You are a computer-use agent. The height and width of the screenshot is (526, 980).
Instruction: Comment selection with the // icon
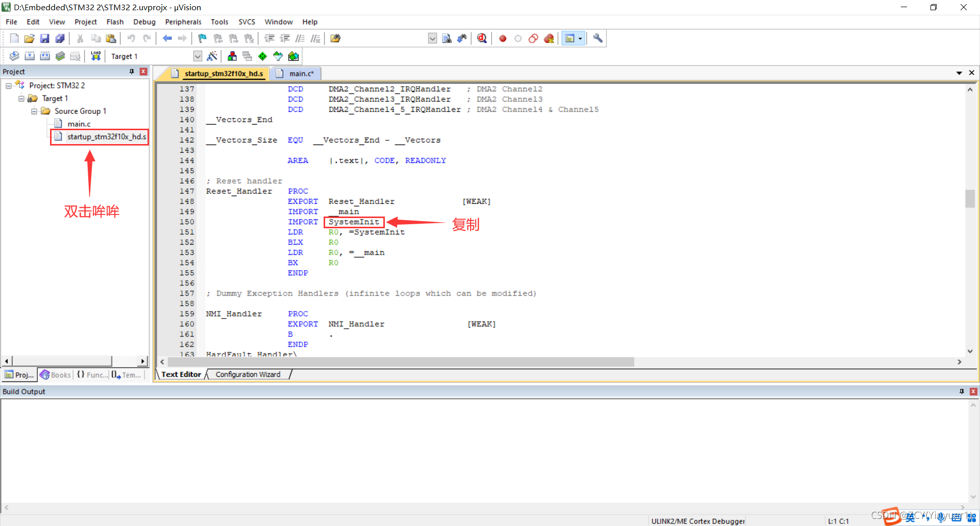coord(300,38)
